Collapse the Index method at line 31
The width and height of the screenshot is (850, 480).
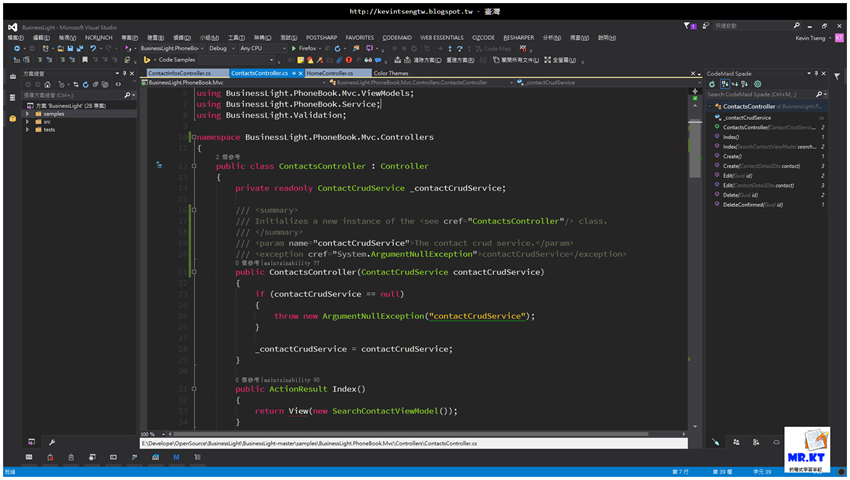(194, 389)
